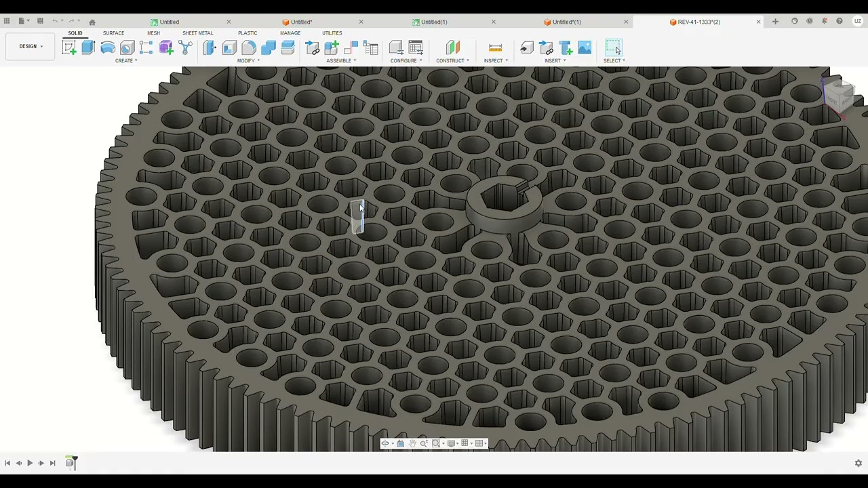
Task: Select the Revolve tool
Action: click(x=108, y=47)
